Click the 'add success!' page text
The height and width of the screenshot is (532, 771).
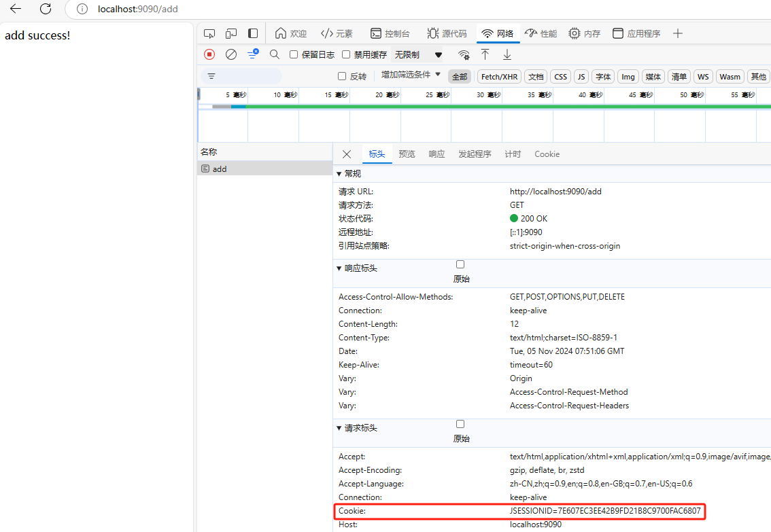click(37, 35)
